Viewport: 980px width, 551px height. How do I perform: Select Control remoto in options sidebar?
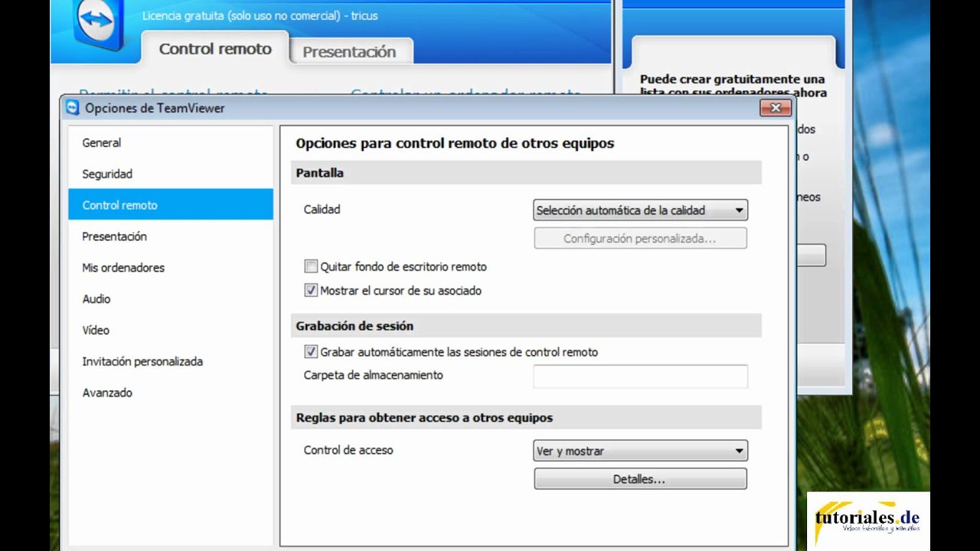pos(171,205)
